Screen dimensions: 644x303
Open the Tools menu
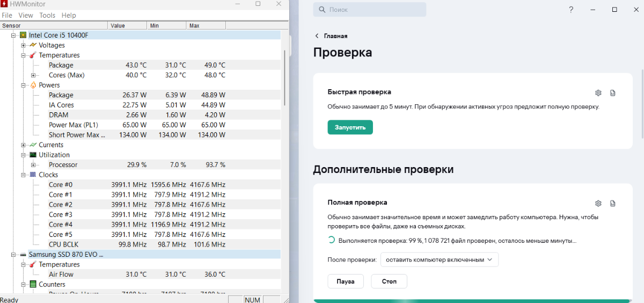(x=47, y=16)
